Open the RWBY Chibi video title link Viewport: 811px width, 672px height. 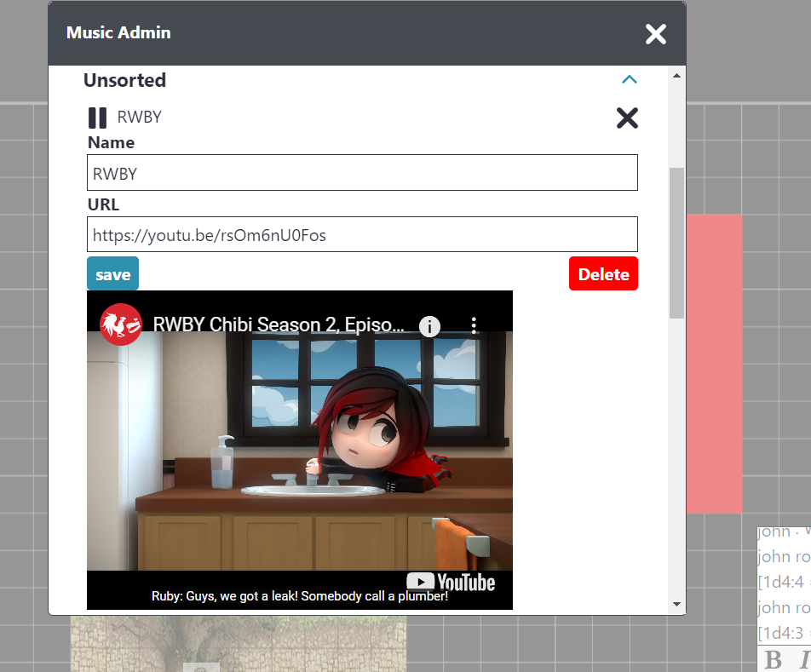pyautogui.click(x=279, y=325)
